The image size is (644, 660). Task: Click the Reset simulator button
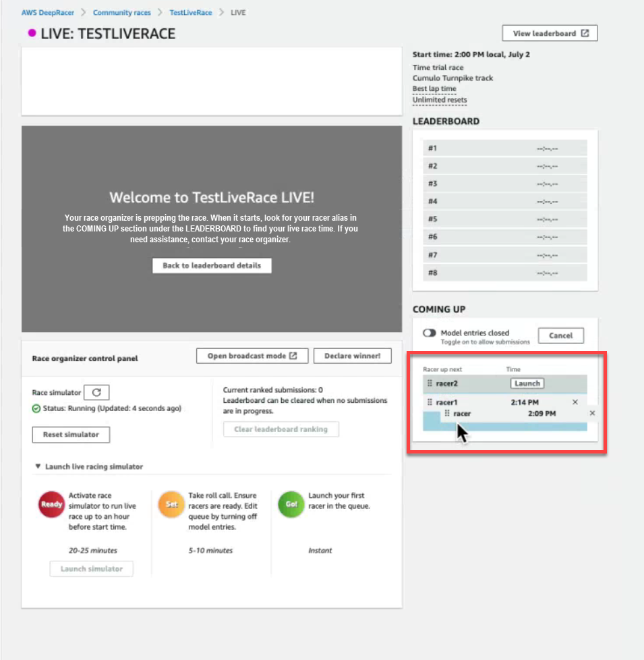click(x=71, y=435)
